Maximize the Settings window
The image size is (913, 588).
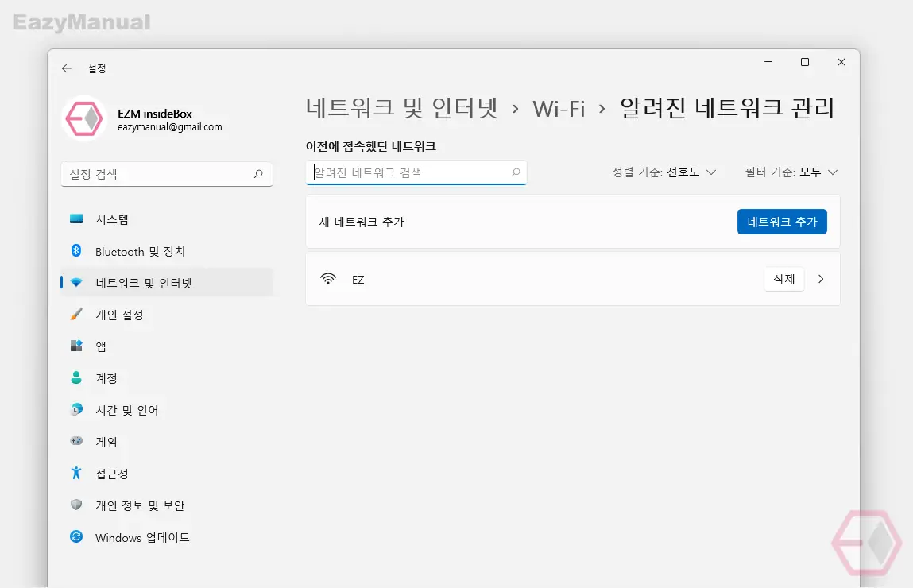tap(805, 62)
